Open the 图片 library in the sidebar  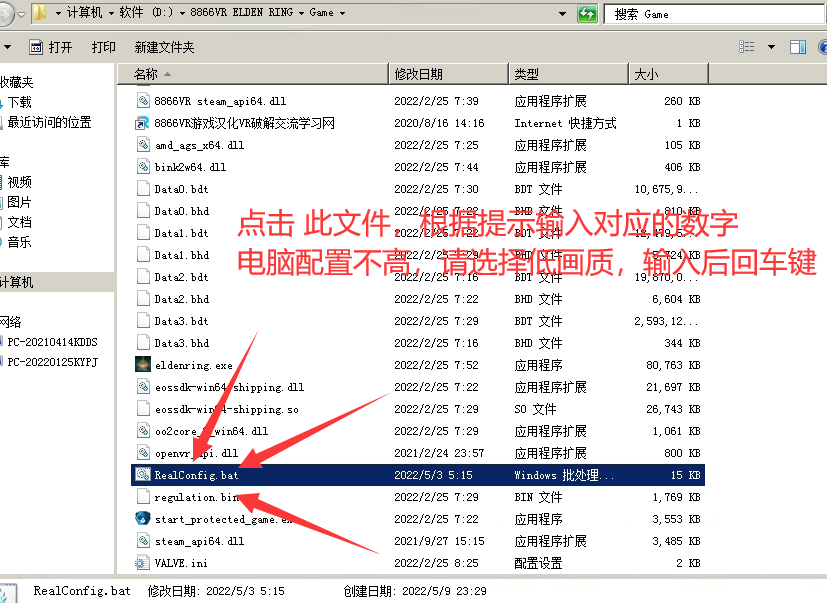click(19, 202)
